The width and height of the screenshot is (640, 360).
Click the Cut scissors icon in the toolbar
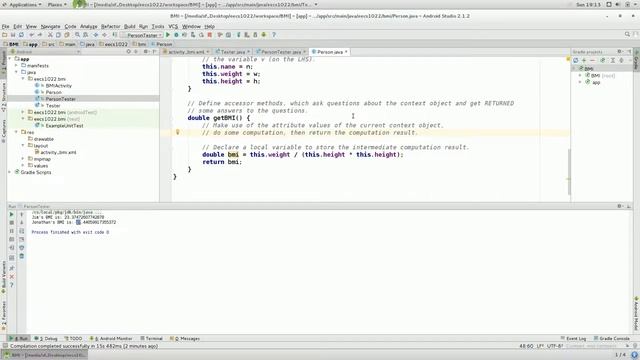pyautogui.click(x=50, y=35)
